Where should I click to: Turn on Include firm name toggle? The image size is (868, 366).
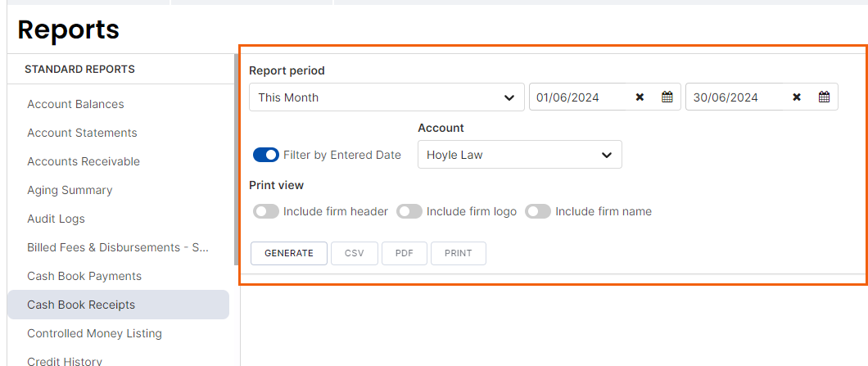tap(537, 211)
